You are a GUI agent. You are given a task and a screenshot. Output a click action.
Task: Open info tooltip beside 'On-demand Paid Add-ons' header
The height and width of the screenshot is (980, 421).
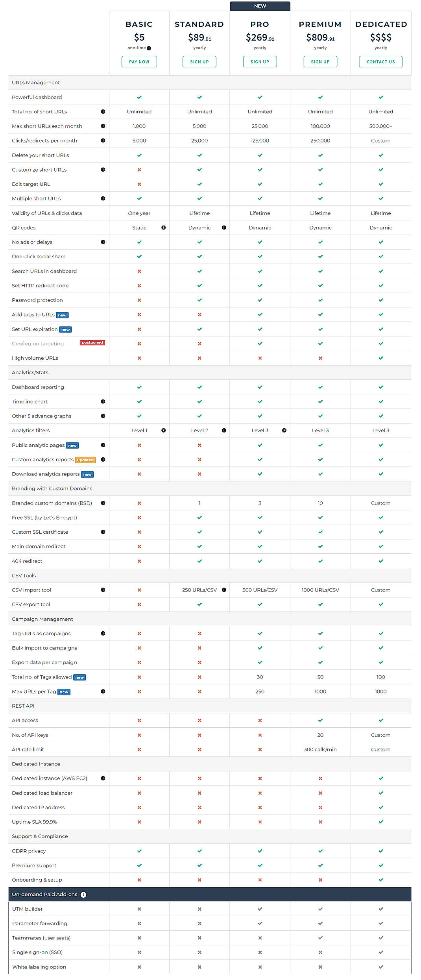[x=83, y=894]
